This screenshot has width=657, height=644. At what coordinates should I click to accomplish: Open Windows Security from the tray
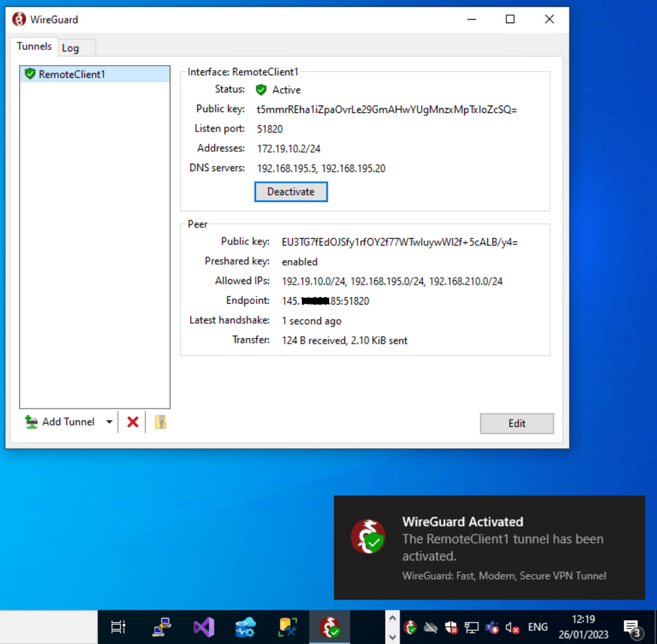[451, 628]
